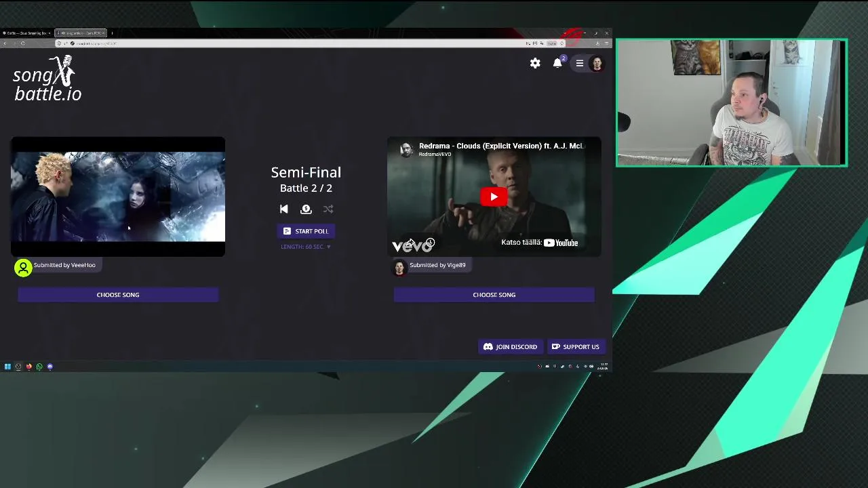Open the hamburger menu
This screenshot has width=868, height=488.
pos(580,63)
